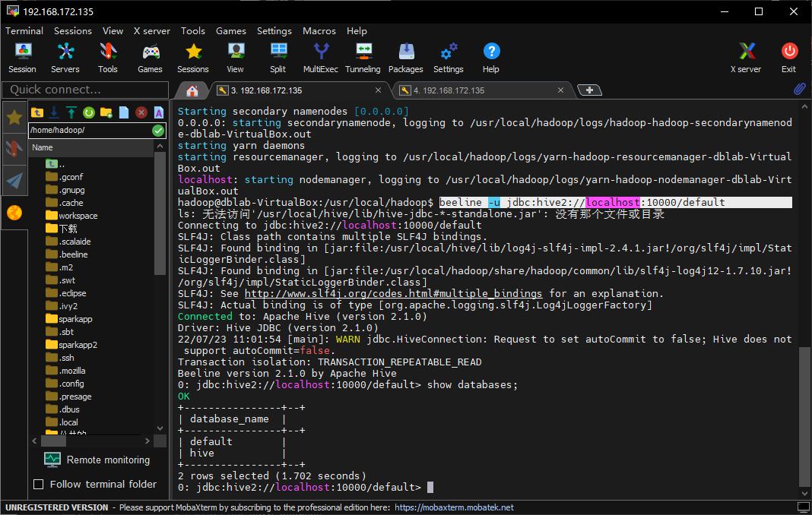Click the paperclip icon near tabs
Viewport: 812px width, 515px height.
tap(800, 90)
